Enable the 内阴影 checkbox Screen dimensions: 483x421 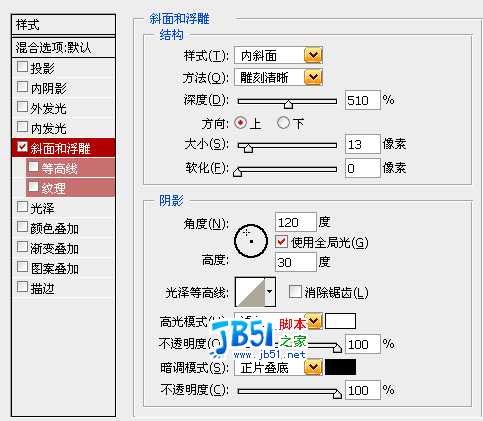click(x=22, y=87)
